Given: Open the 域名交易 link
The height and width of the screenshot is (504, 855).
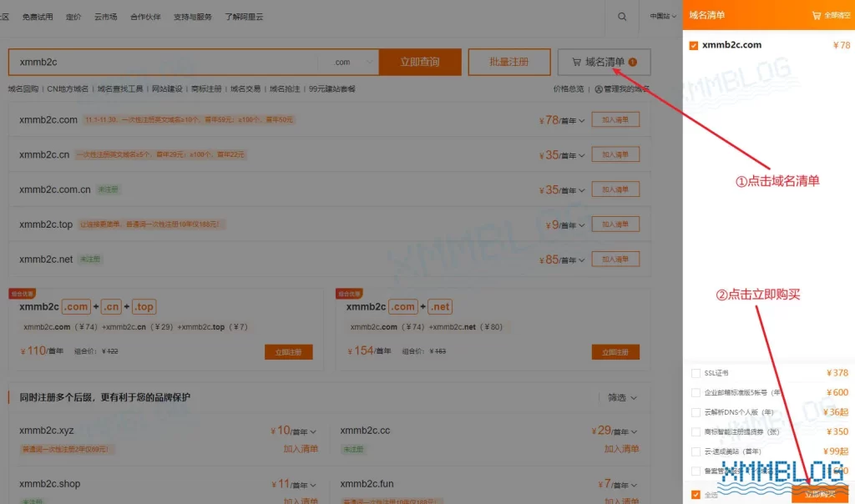Looking at the screenshot, I should point(245,88).
